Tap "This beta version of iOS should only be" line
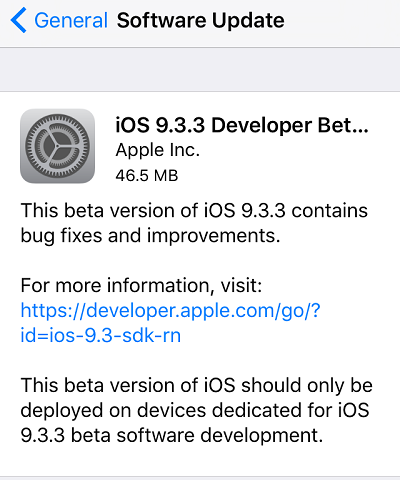The width and height of the screenshot is (400, 480). pos(197,385)
